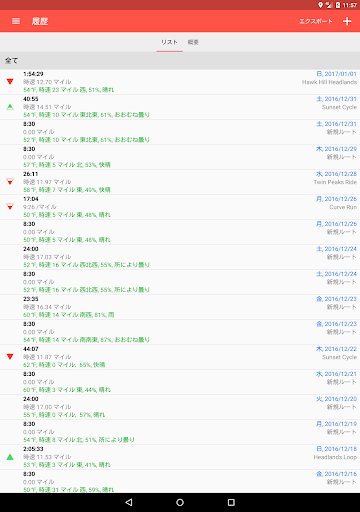Select date 水, 2016/12/28
The width and height of the screenshot is (360, 512).
pos(336,174)
